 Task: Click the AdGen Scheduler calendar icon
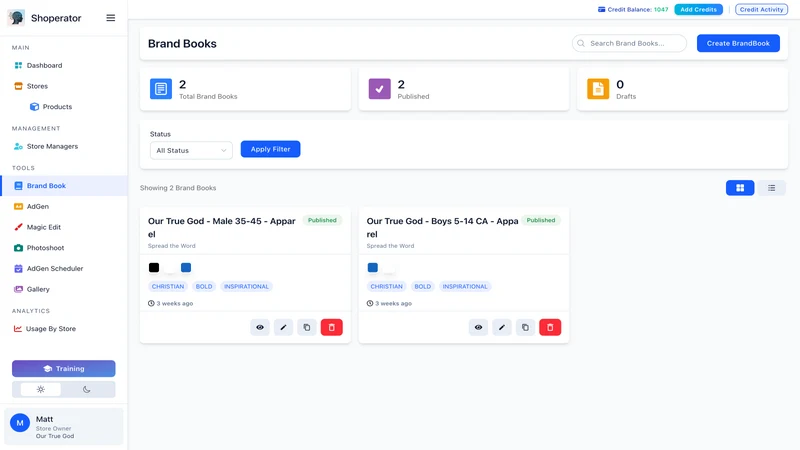18,268
